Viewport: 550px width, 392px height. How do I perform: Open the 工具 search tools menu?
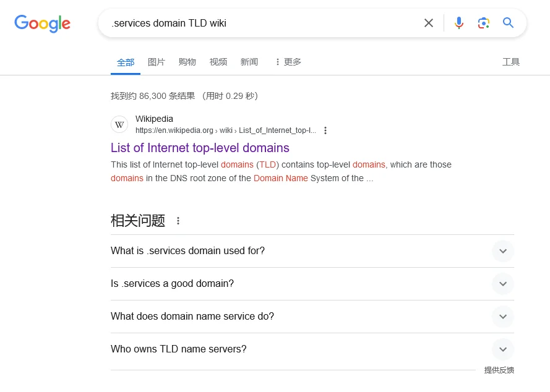510,62
